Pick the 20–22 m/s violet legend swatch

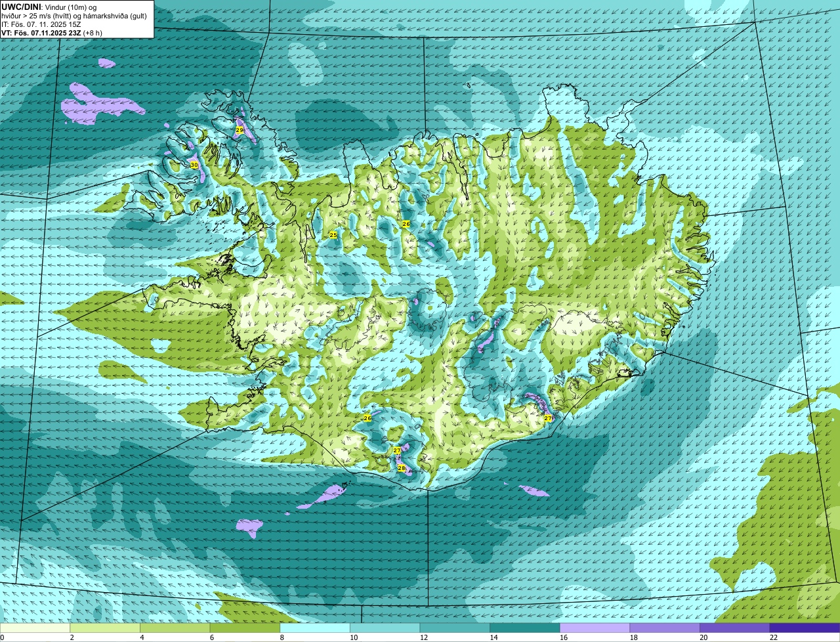coord(735,628)
